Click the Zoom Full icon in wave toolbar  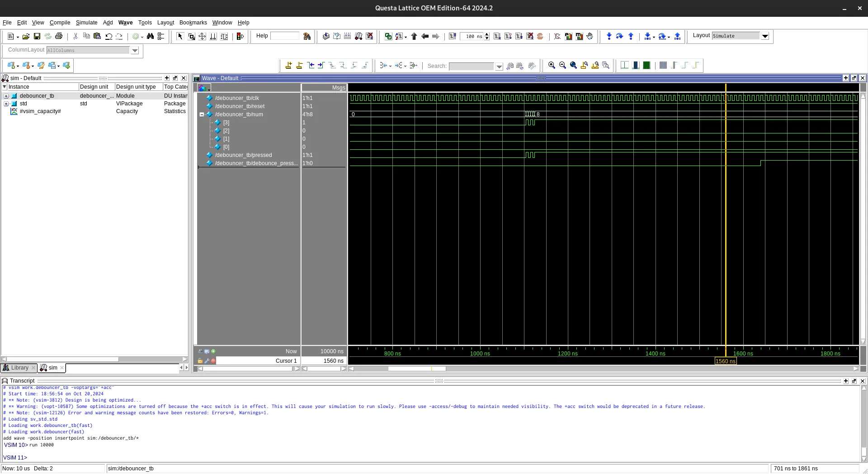573,65
